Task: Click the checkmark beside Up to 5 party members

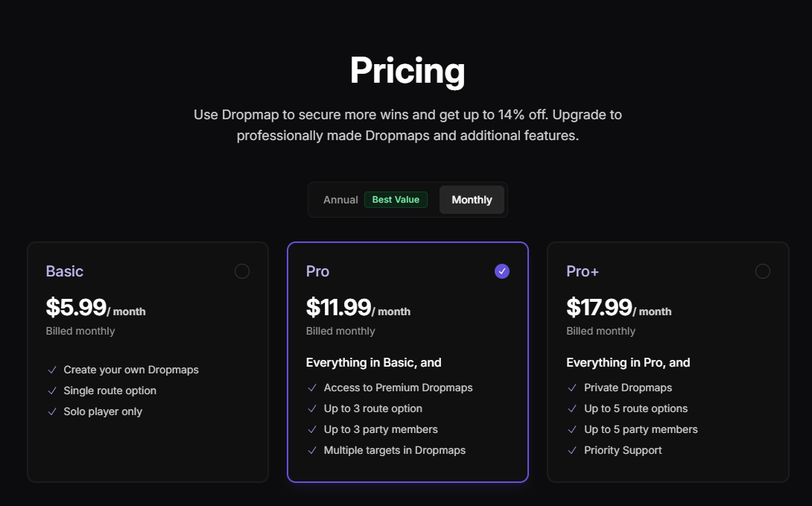Action: (x=573, y=429)
